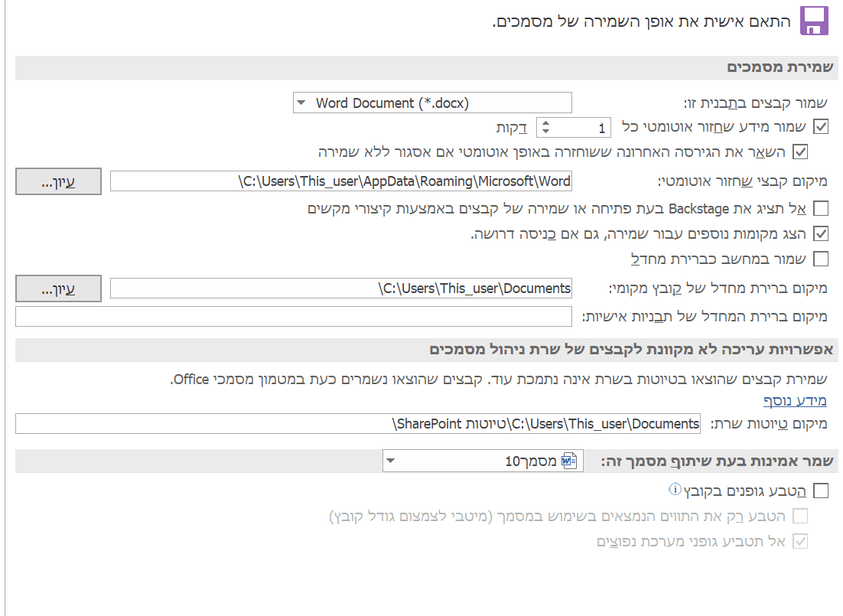843x616 pixels.
Task: Click the info icon beside embed fonts
Action: pos(675,489)
